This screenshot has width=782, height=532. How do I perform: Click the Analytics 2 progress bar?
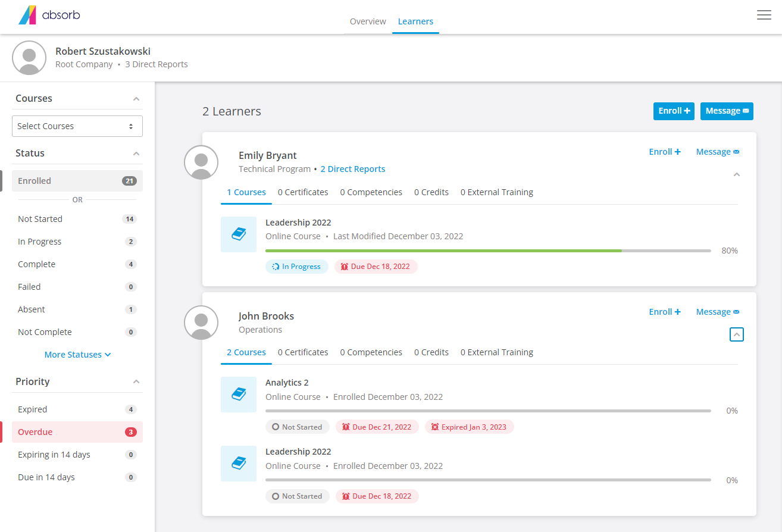(488, 411)
